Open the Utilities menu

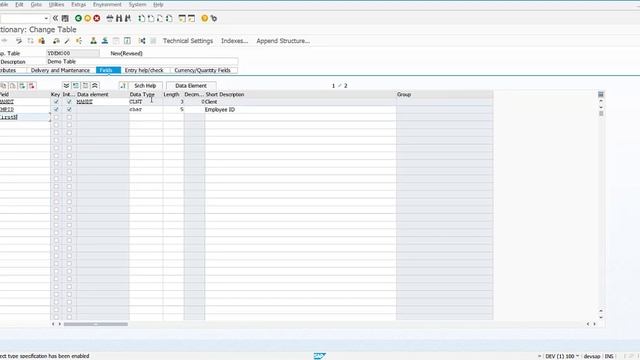56,4
